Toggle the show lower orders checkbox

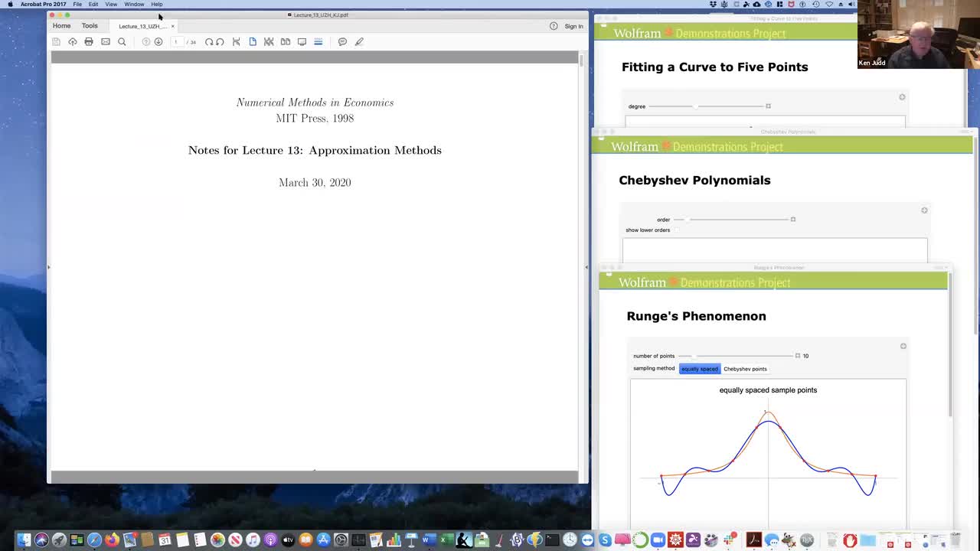click(x=677, y=230)
